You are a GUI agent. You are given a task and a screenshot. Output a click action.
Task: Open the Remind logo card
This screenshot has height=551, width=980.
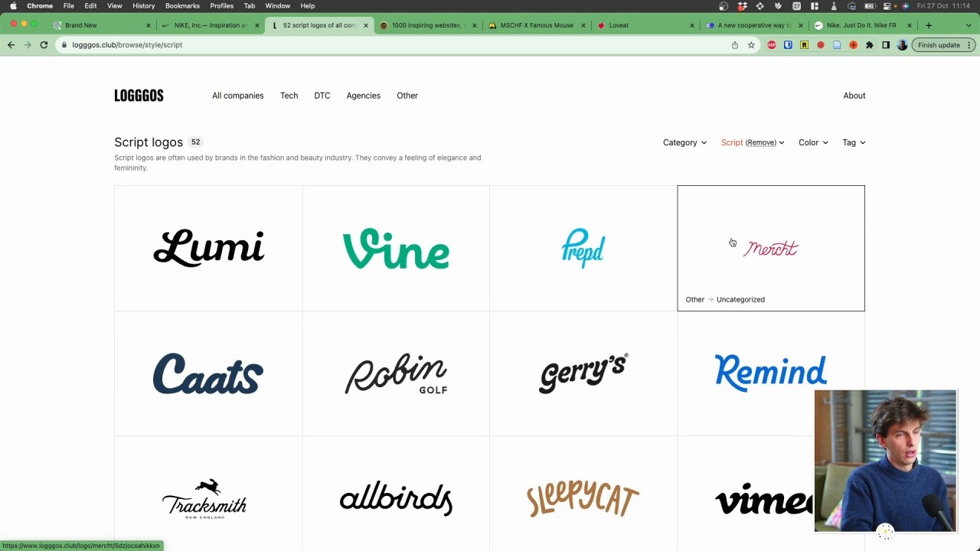771,373
